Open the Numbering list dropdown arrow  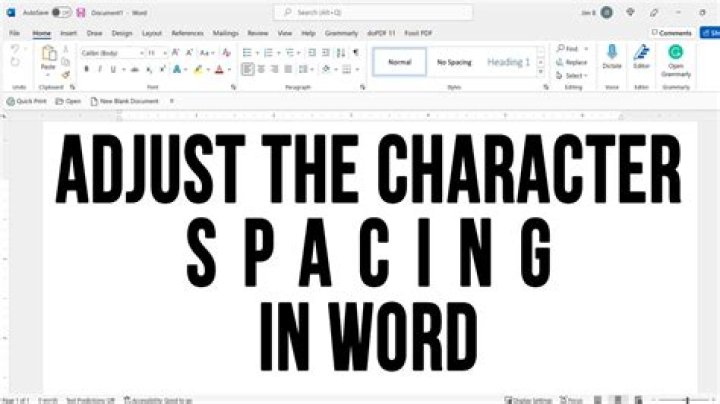(x=278, y=53)
